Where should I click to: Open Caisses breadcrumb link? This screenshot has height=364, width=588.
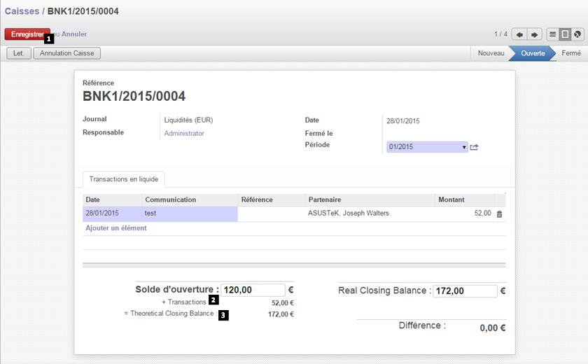point(22,11)
